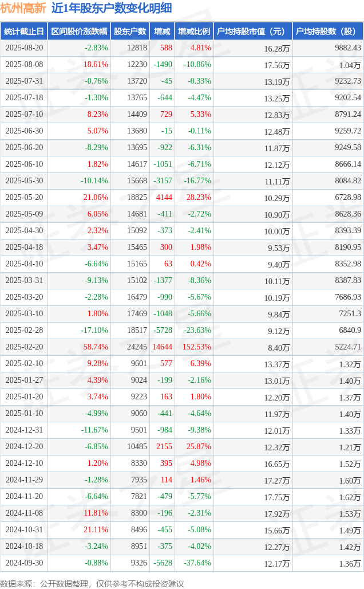Click the 股东户数 column header
Viewport: 364px width, 589px height.
tap(130, 32)
